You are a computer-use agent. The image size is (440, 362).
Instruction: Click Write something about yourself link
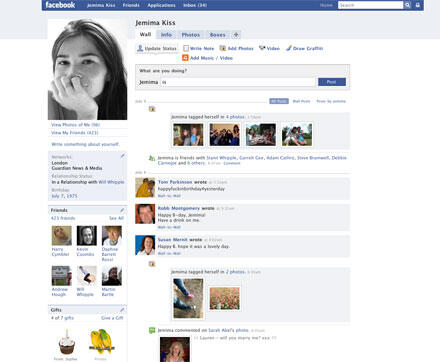pos(86,144)
